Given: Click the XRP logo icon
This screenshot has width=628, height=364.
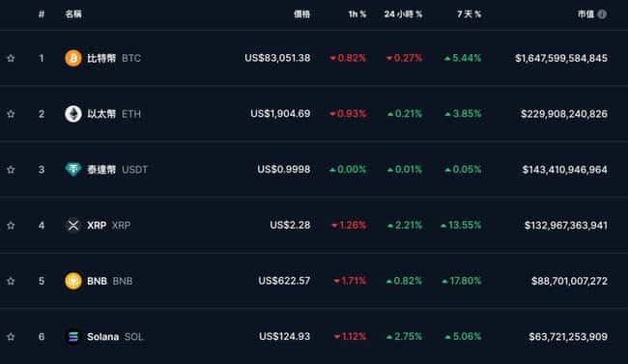Looking at the screenshot, I should (x=73, y=225).
